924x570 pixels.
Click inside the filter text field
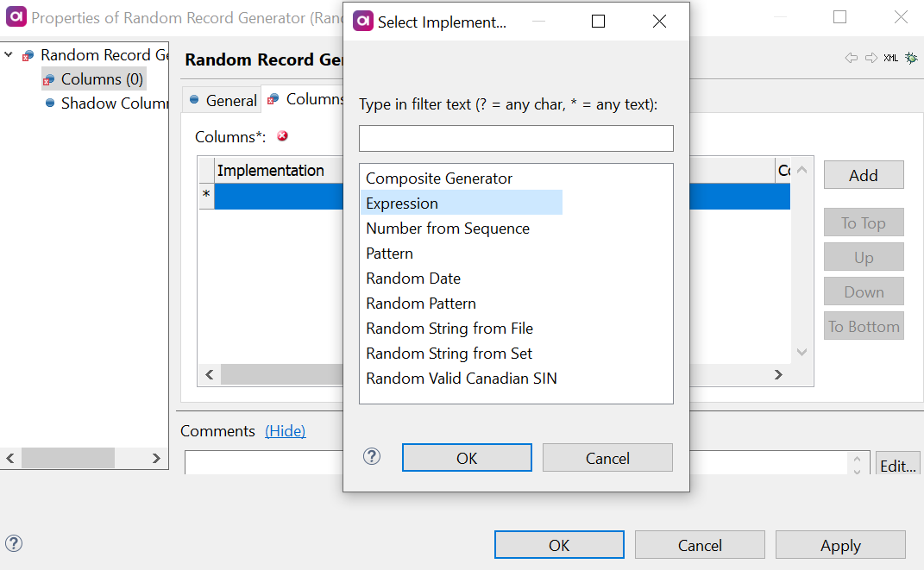click(x=515, y=138)
